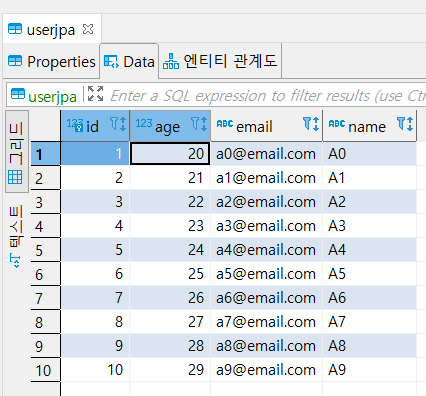Select the name cell A9

[x=369, y=370]
